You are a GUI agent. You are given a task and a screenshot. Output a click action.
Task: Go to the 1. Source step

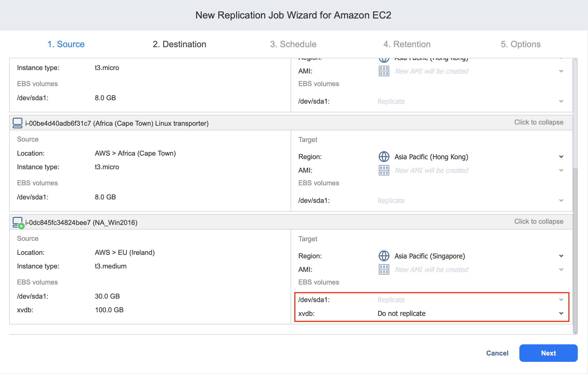(x=66, y=44)
